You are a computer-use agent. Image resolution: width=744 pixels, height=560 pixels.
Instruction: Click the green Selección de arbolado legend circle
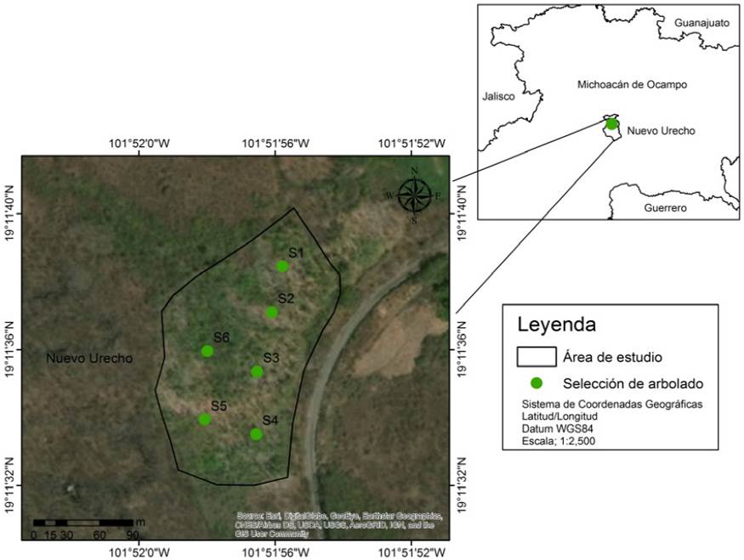tap(537, 382)
